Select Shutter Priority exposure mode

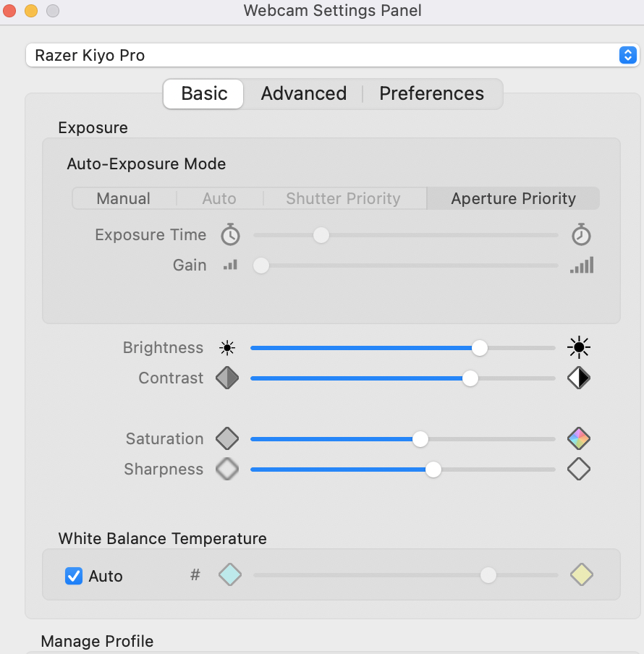(x=342, y=198)
